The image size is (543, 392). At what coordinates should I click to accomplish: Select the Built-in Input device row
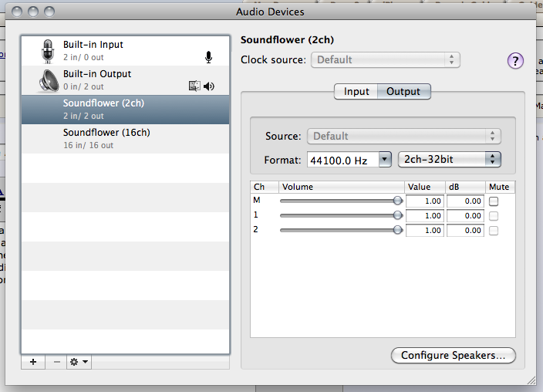coord(126,51)
